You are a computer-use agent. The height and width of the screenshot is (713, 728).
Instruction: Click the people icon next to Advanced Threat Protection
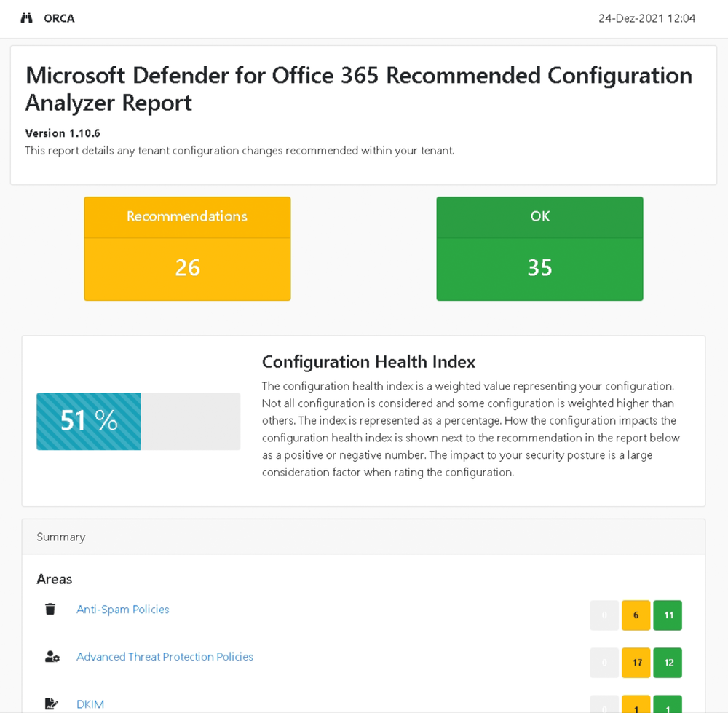click(x=51, y=656)
